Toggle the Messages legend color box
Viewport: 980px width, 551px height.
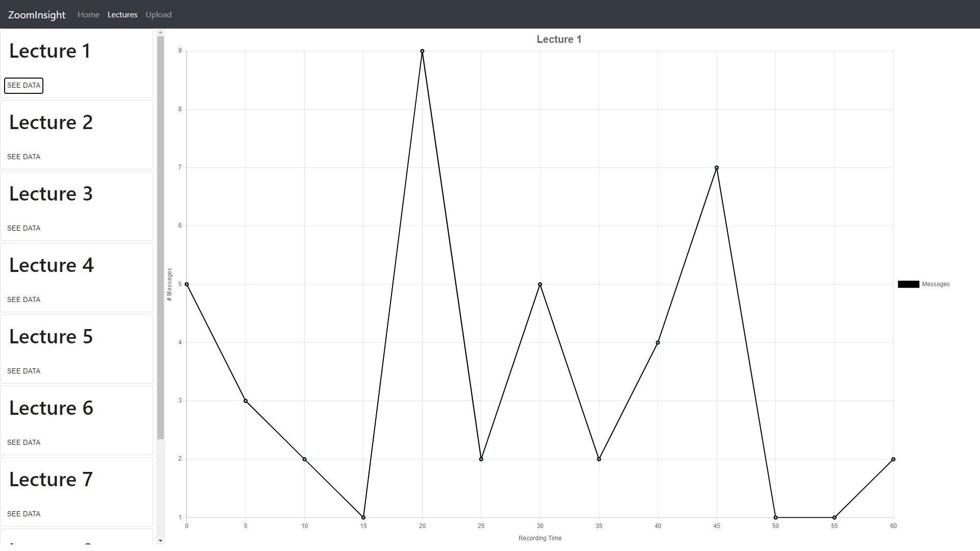(x=908, y=285)
